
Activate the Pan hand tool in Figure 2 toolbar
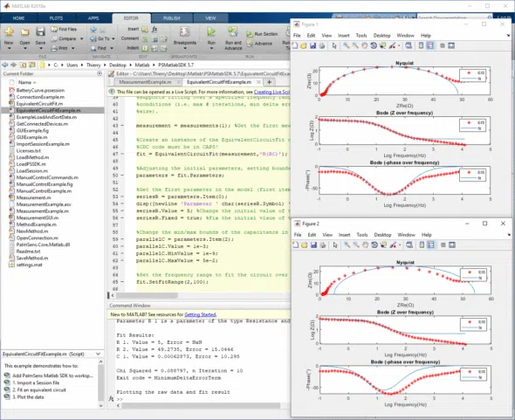pyautogui.click(x=365, y=244)
